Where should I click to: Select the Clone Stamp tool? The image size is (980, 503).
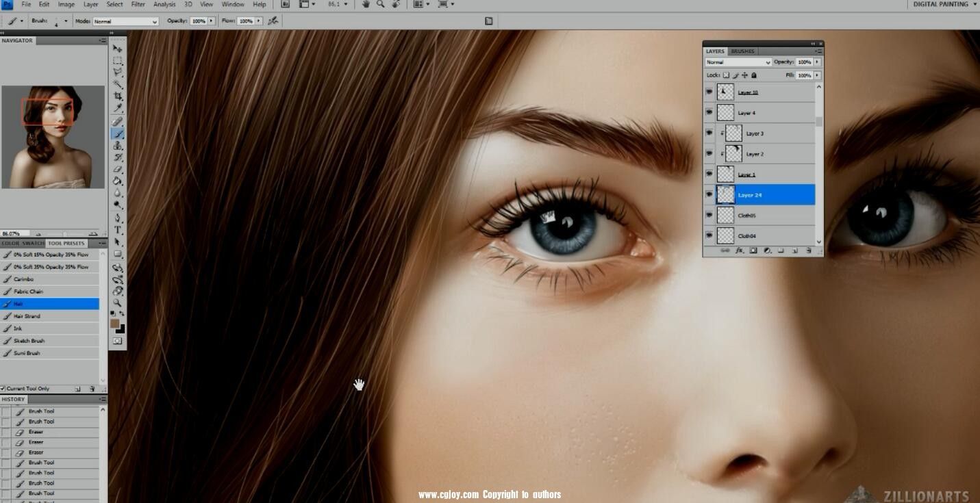(117, 145)
